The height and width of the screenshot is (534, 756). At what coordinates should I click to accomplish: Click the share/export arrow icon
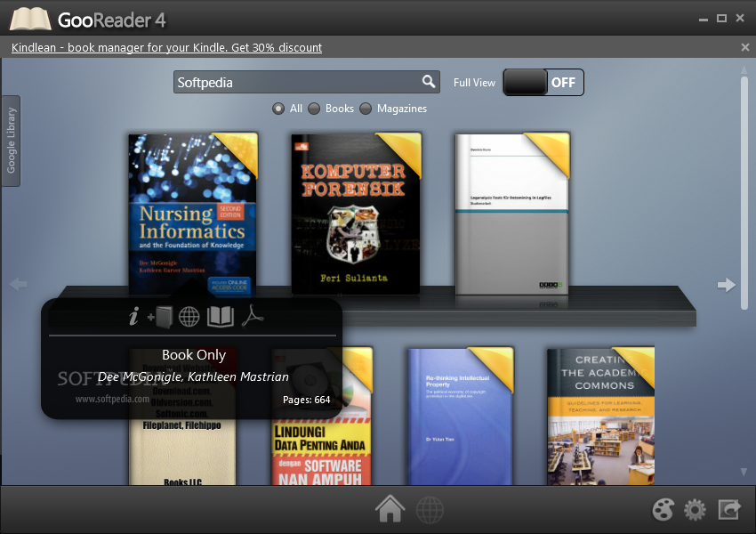[729, 509]
